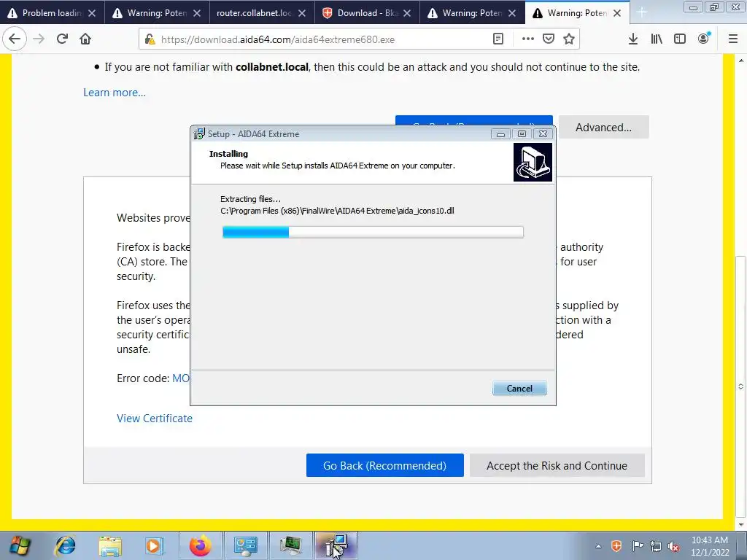Open the Firefox account icon
Screen dimensions: 747x560
(704, 39)
